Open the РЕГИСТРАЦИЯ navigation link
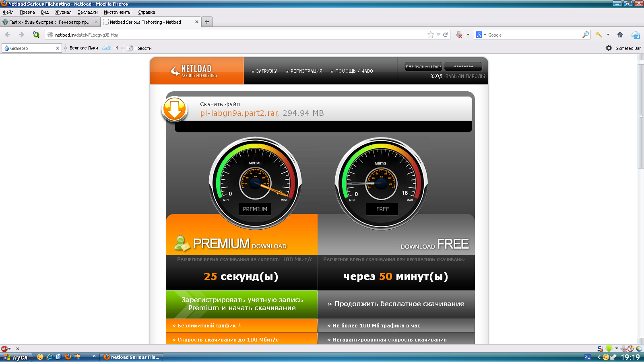Image resolution: width=644 pixels, height=362 pixels. [x=306, y=71]
